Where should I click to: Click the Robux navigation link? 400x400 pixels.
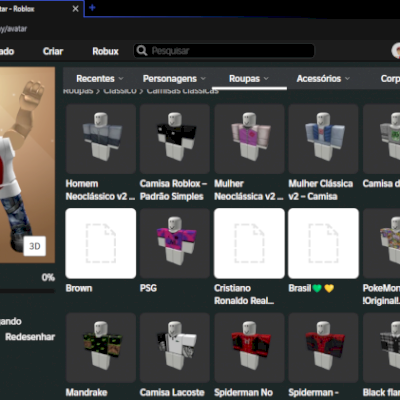[x=105, y=51]
